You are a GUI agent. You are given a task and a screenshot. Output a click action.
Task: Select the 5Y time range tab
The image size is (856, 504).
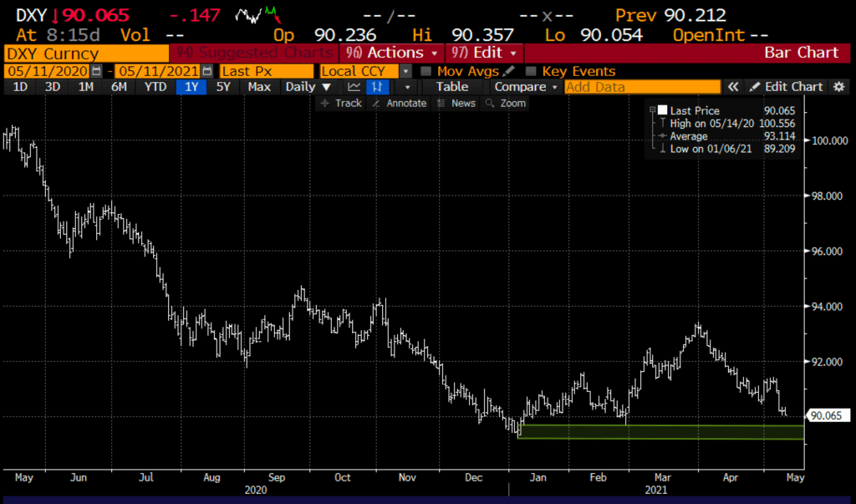click(x=223, y=87)
